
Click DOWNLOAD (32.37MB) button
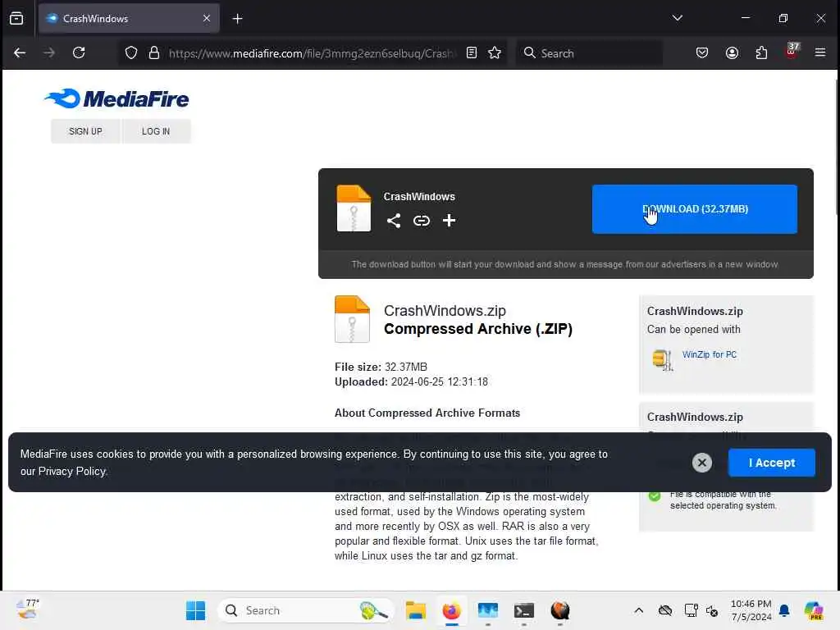coord(694,209)
